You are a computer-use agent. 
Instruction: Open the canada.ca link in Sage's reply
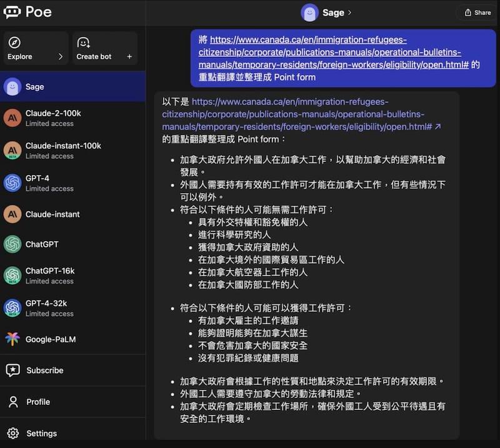tap(297, 114)
